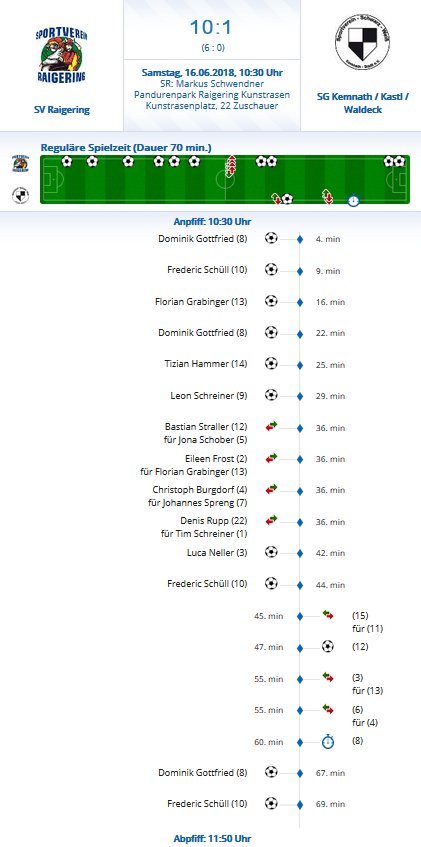421x847 pixels.
Task: Click substitution arrows for Bastian Straller
Action: pyautogui.click(x=271, y=427)
